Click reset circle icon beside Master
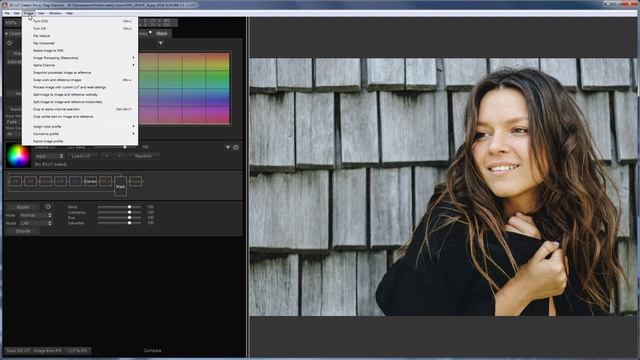This screenshot has width=640, height=360. click(x=48, y=207)
